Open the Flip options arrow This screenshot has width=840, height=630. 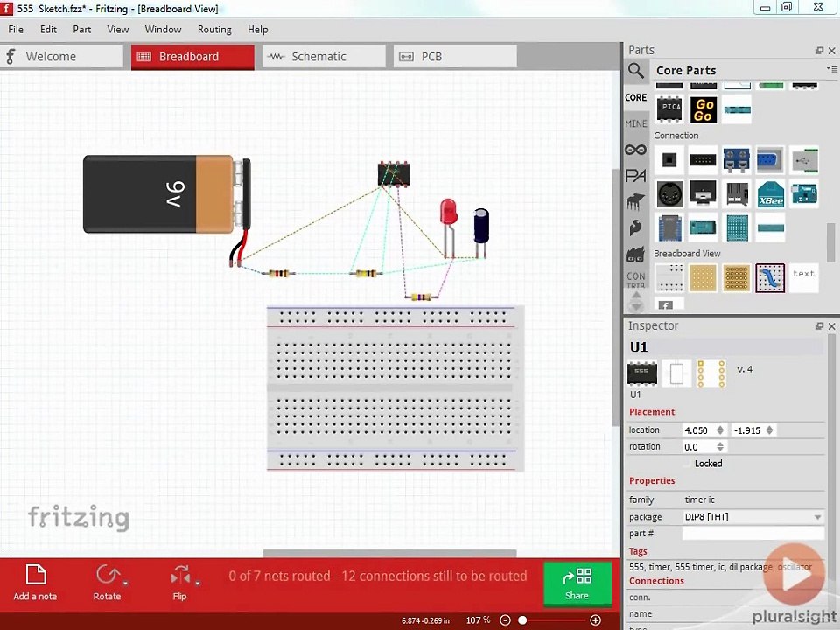point(197,583)
